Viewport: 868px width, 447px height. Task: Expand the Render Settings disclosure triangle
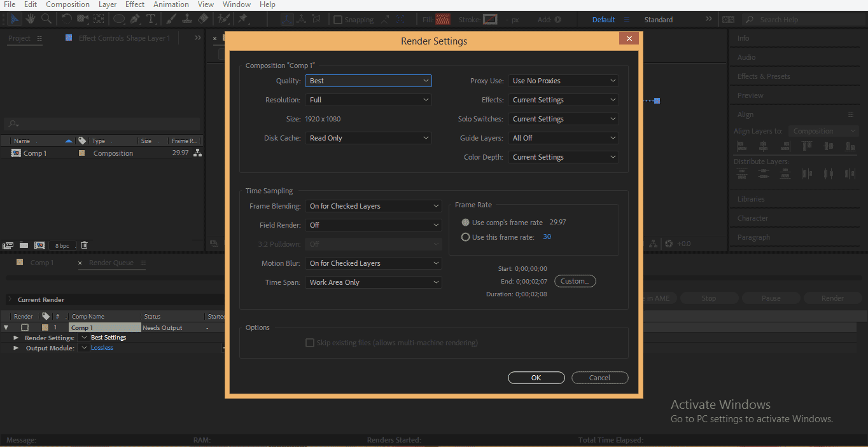coord(16,338)
